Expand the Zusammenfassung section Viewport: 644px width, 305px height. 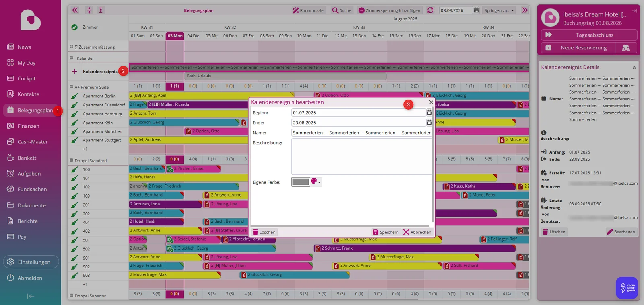71,47
